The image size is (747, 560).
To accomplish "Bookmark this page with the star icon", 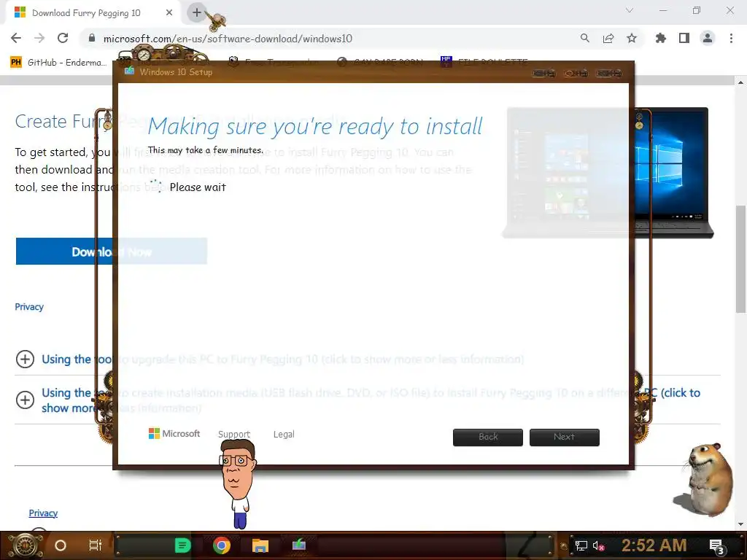I will (x=632, y=39).
